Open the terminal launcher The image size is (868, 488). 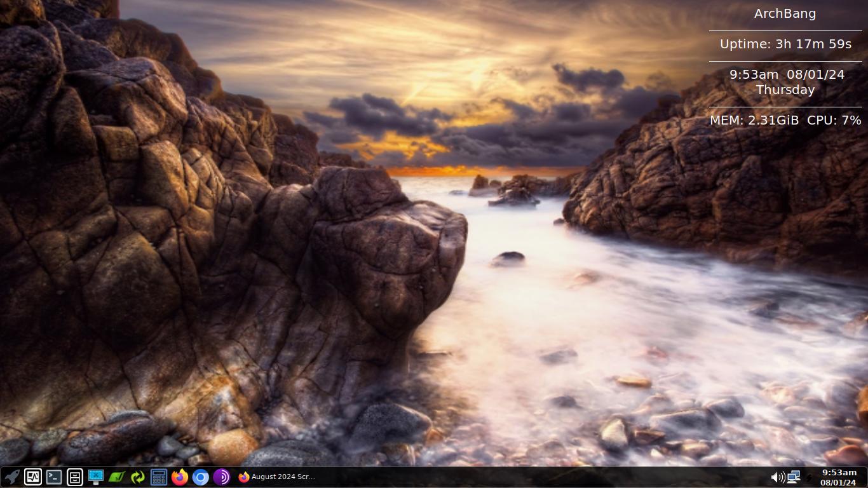pyautogui.click(x=53, y=477)
